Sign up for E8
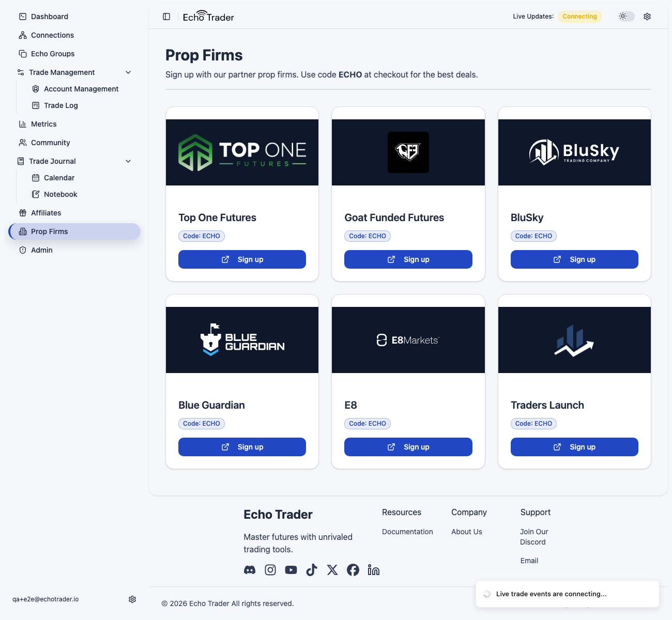 (408, 447)
